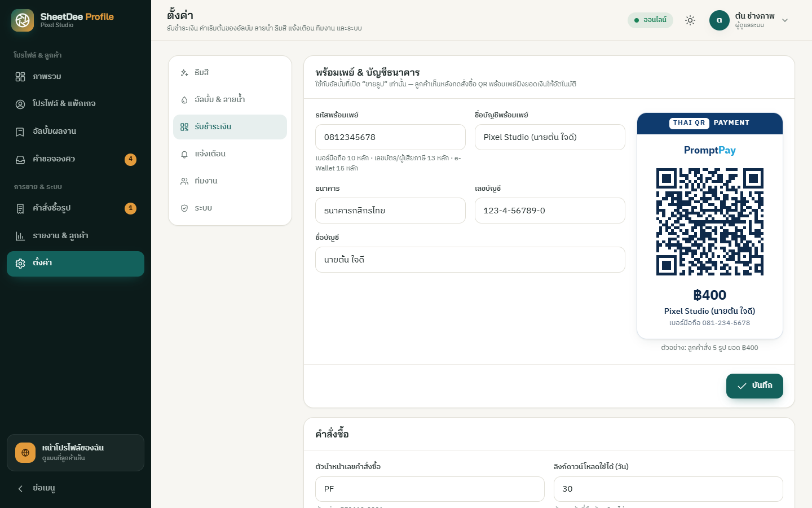The image size is (812, 508).
Task: Click the globe icon on profile card
Action: pyautogui.click(x=25, y=453)
